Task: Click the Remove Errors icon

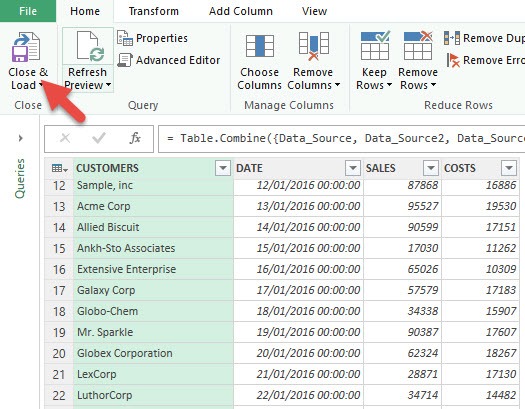Action: pos(453,60)
